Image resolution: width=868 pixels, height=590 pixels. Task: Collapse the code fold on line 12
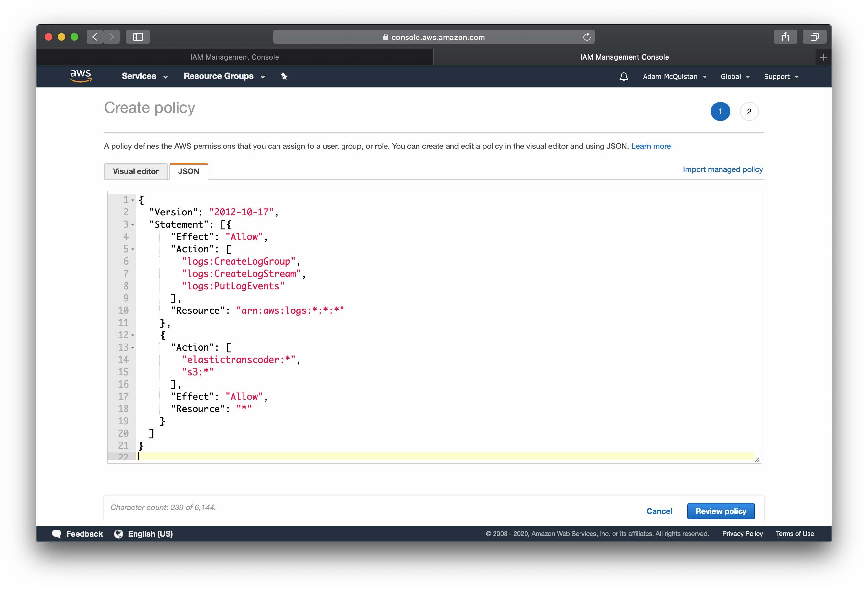[133, 335]
